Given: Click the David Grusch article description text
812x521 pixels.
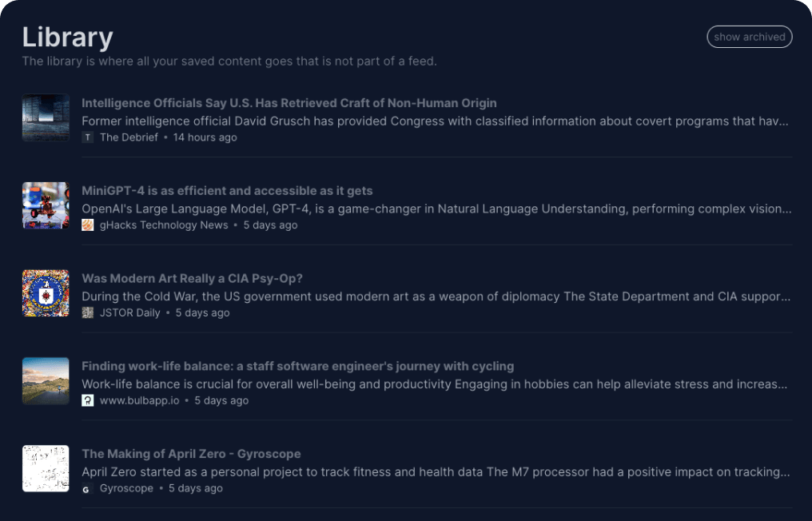Looking at the screenshot, I should coord(435,121).
